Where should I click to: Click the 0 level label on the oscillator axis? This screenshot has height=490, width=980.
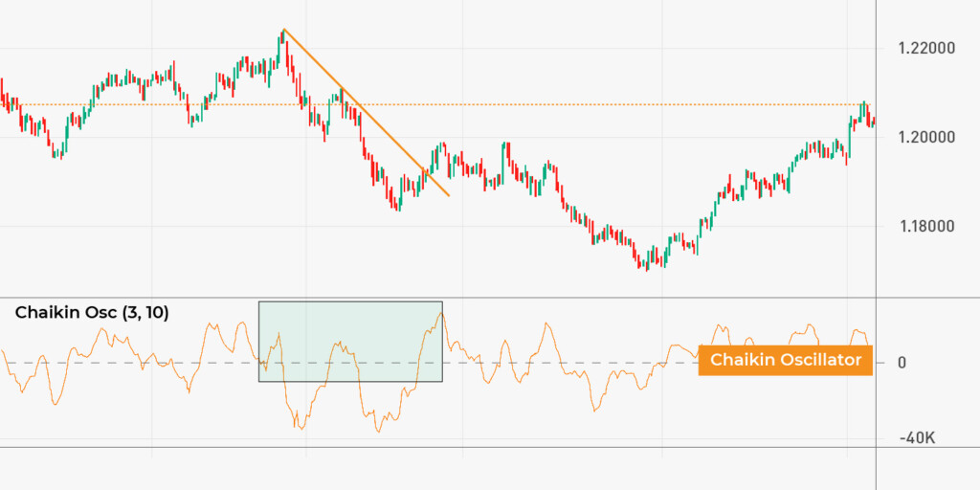pyautogui.click(x=902, y=362)
